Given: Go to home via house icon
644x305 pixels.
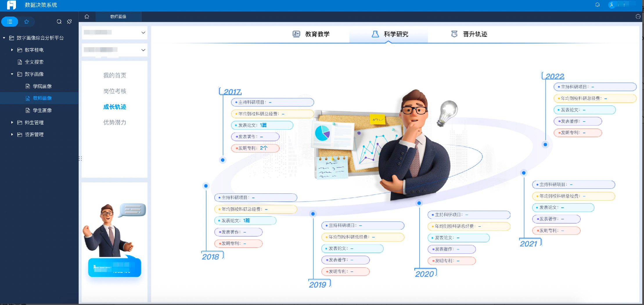Looking at the screenshot, I should coord(87,17).
